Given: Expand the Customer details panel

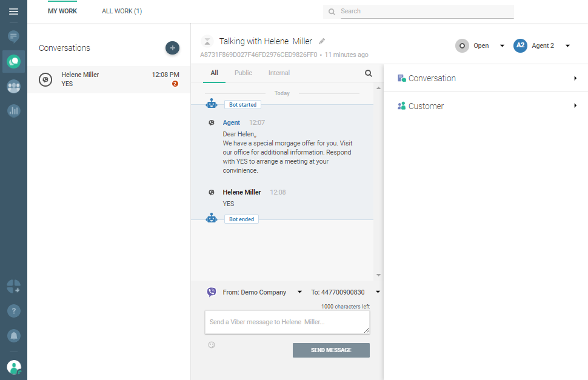Looking at the screenshot, I should [486, 106].
